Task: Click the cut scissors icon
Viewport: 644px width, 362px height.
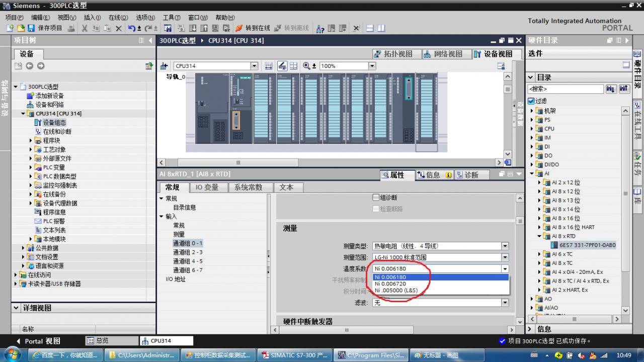Action: [x=85, y=28]
